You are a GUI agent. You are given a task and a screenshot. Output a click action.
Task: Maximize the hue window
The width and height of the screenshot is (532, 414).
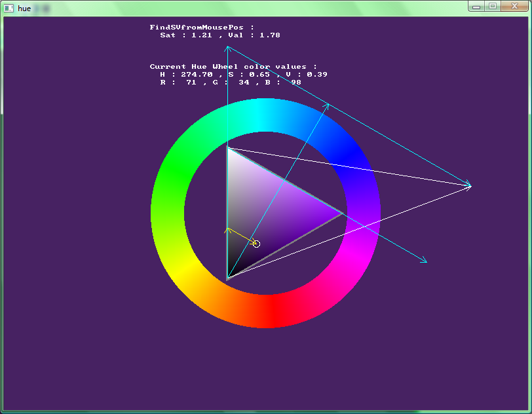point(492,6)
